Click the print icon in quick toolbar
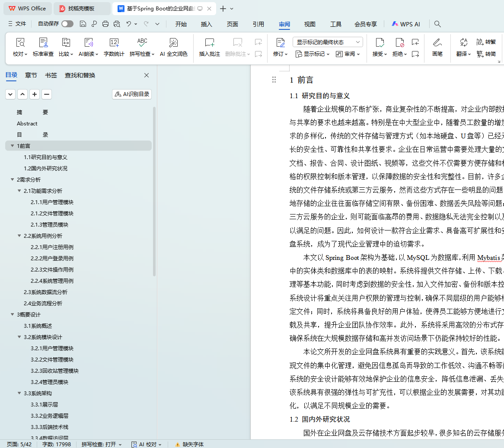The image size is (504, 448). pyautogui.click(x=105, y=24)
